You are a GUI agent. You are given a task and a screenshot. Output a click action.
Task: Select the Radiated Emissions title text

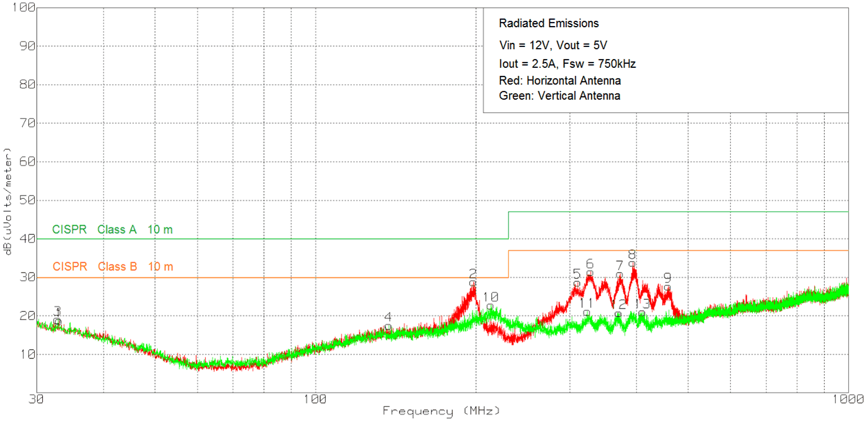click(549, 24)
